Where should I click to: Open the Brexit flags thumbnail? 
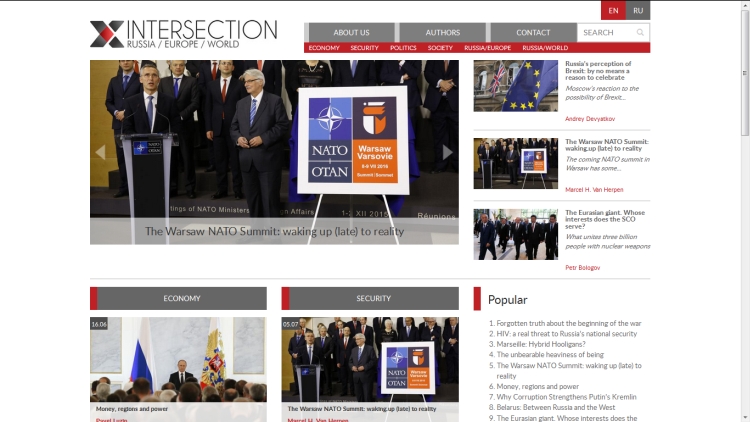[x=516, y=86]
